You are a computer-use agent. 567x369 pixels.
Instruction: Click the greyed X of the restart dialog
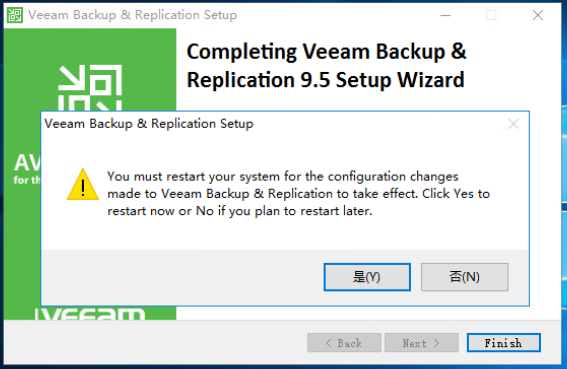click(x=513, y=124)
